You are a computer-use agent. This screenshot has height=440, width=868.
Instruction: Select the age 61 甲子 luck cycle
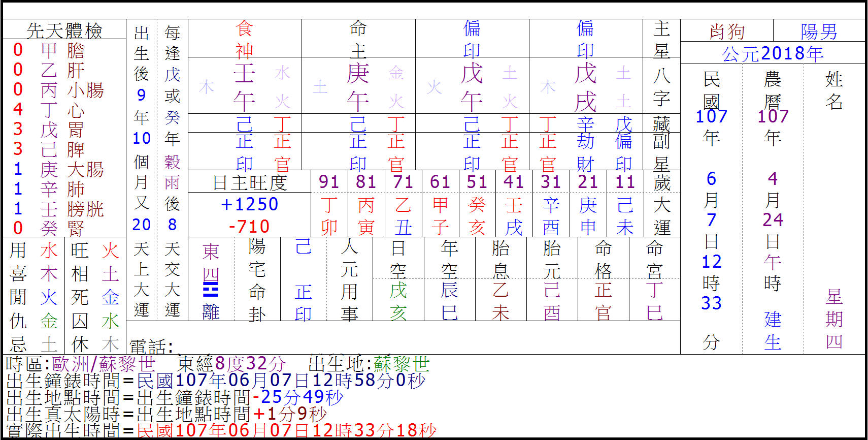(x=440, y=204)
